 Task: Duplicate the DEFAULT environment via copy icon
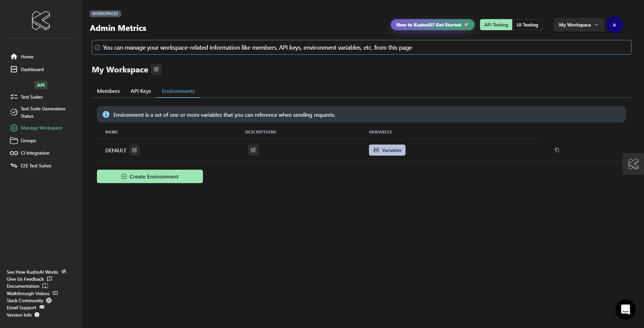coord(557,150)
